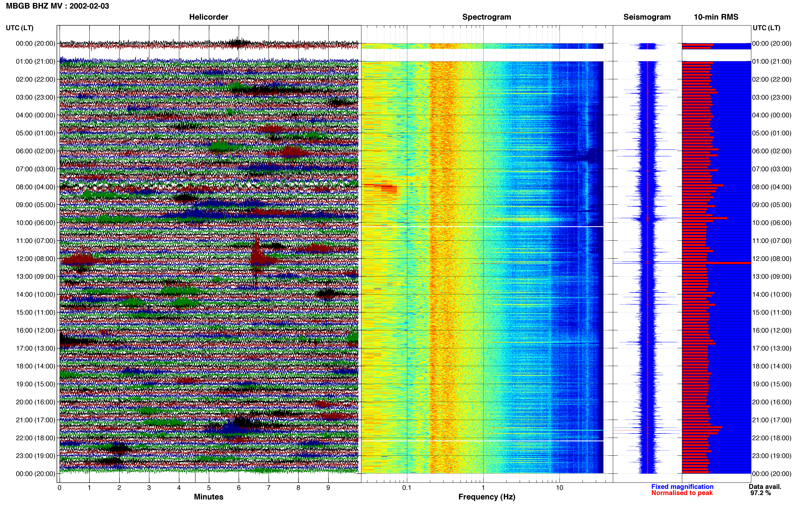
Task: Select the Seismogram panel heading
Action: point(647,17)
